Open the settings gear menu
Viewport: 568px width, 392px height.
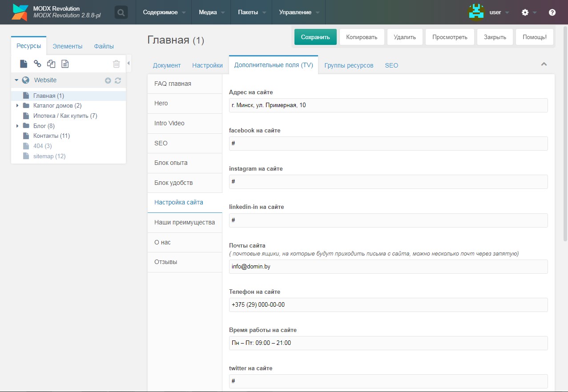pyautogui.click(x=525, y=12)
